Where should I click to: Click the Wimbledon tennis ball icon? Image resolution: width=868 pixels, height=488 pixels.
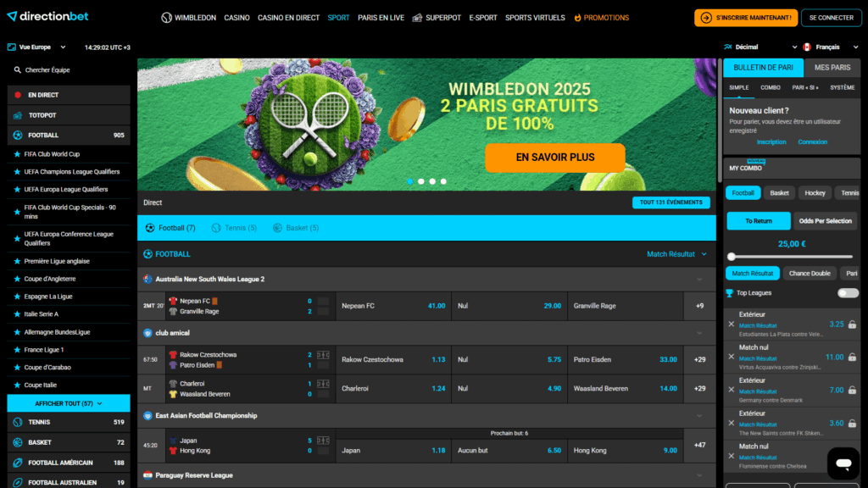pos(166,18)
